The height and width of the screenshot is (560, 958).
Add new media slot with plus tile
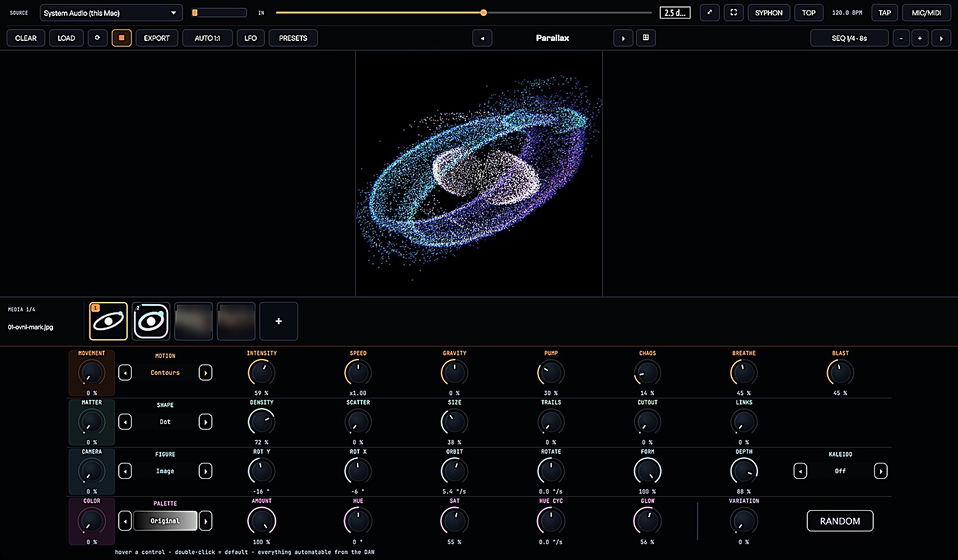tap(278, 321)
